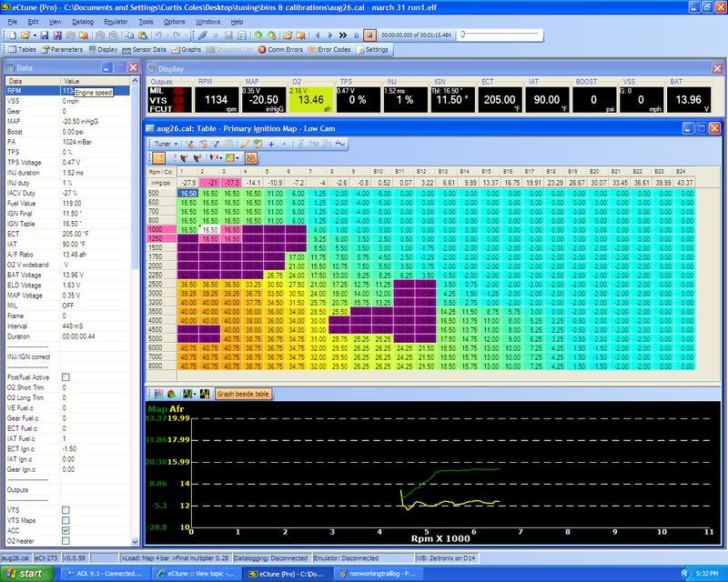Select the RPM row in Data panel
The width and height of the screenshot is (728, 582).
point(67,91)
